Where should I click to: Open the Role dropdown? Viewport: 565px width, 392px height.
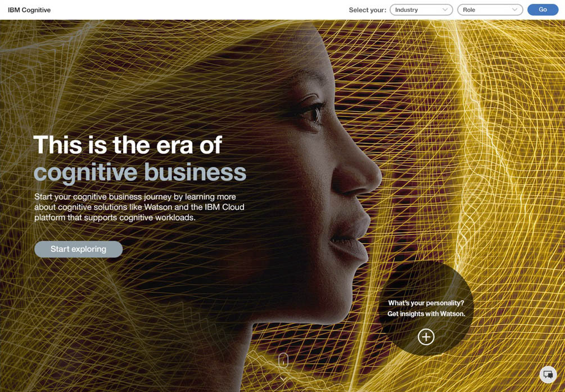point(490,10)
